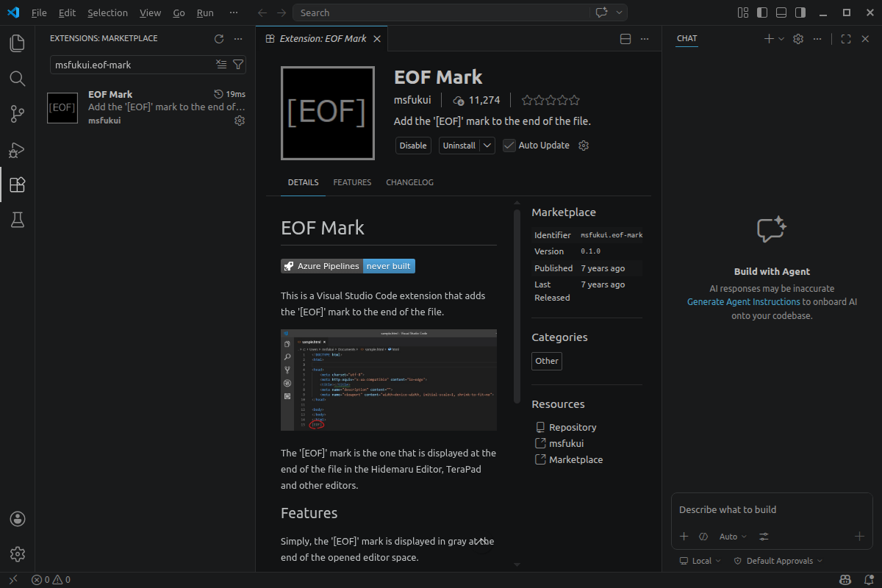The width and height of the screenshot is (882, 588).
Task: Open the sample screenshot image in readme
Action: (389, 380)
